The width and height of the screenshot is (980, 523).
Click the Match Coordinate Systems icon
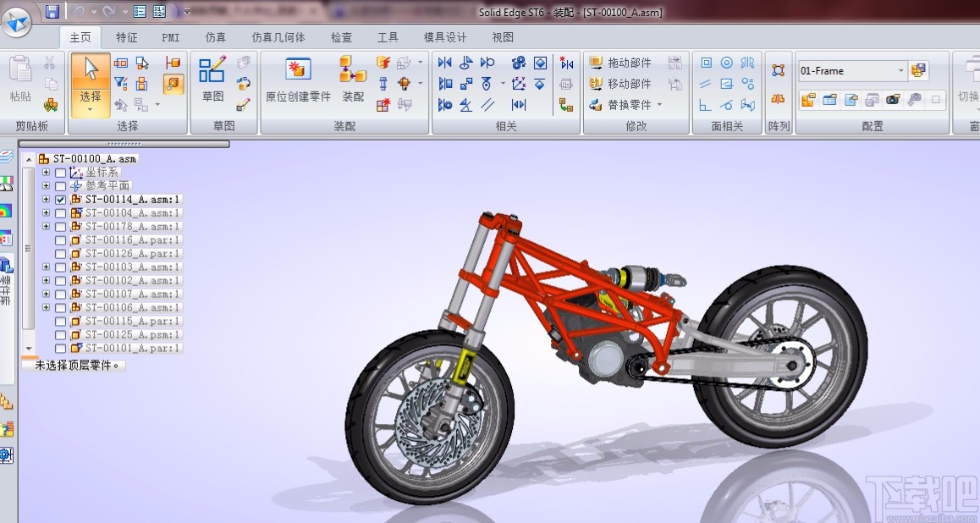(x=519, y=83)
